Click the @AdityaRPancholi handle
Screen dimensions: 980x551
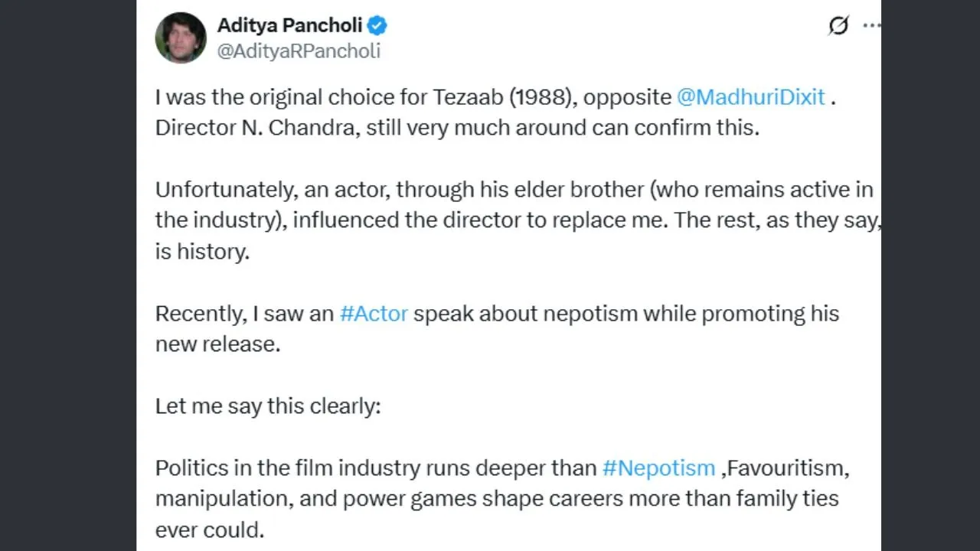(299, 52)
